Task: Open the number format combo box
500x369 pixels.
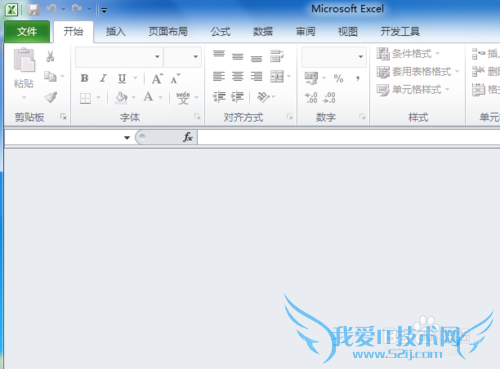Action: [334, 57]
